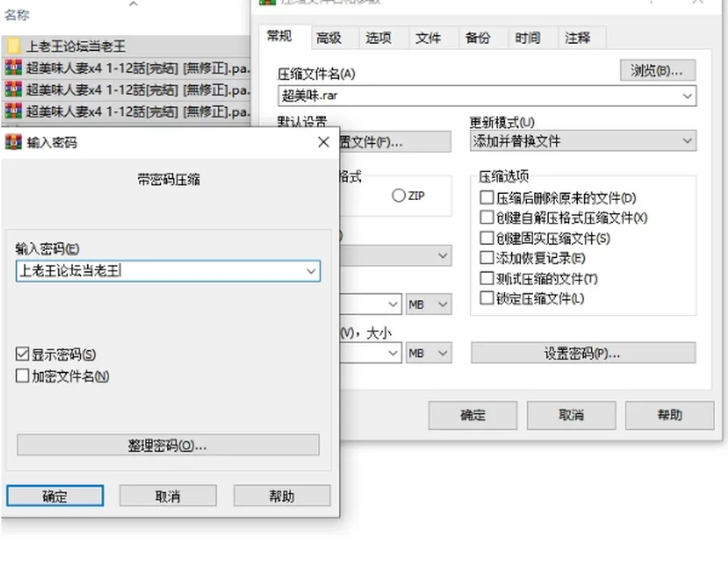The height and width of the screenshot is (573, 728).
Task: Click 取消 in the archive settings window
Action: [571, 415]
